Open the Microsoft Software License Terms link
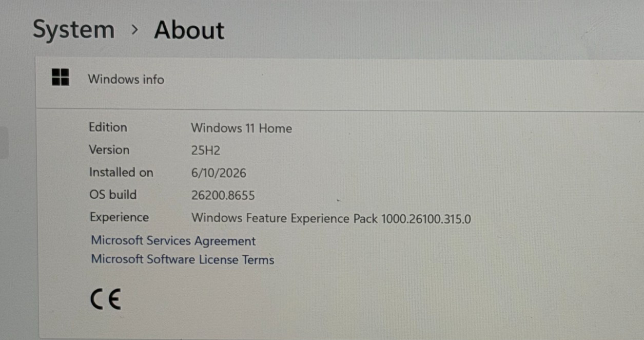Screen dimensions: 644x340 (183, 259)
